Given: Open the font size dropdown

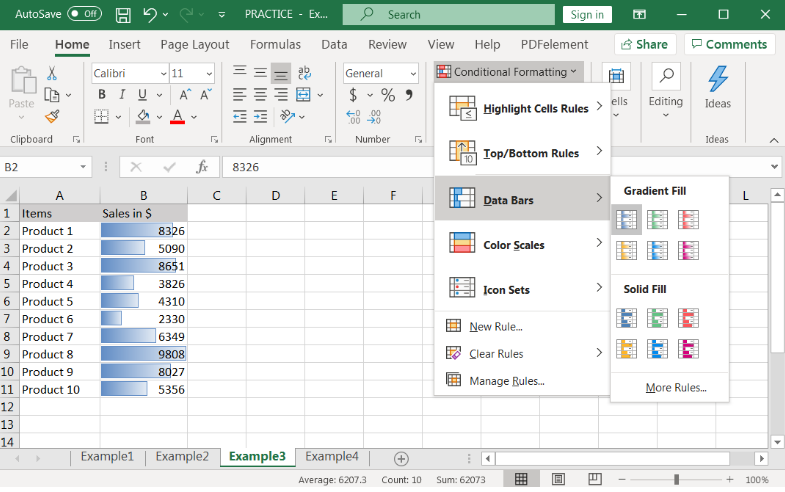Looking at the screenshot, I should click(209, 74).
